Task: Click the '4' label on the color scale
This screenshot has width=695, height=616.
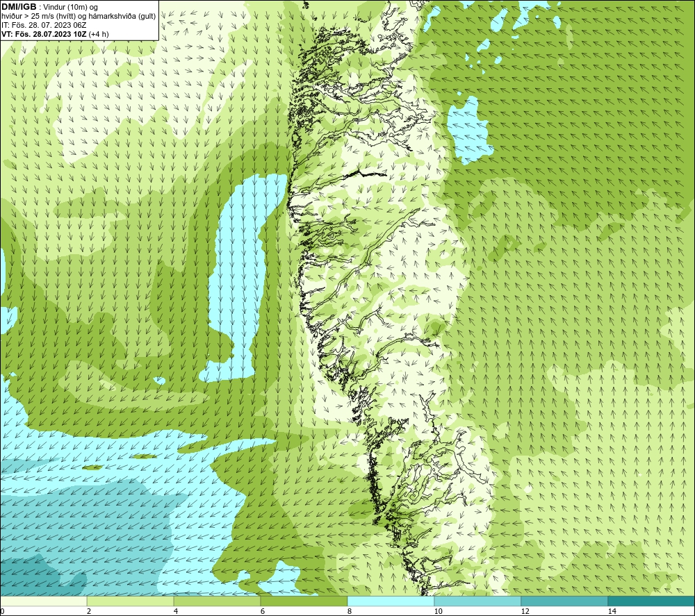Action: pyautogui.click(x=176, y=612)
